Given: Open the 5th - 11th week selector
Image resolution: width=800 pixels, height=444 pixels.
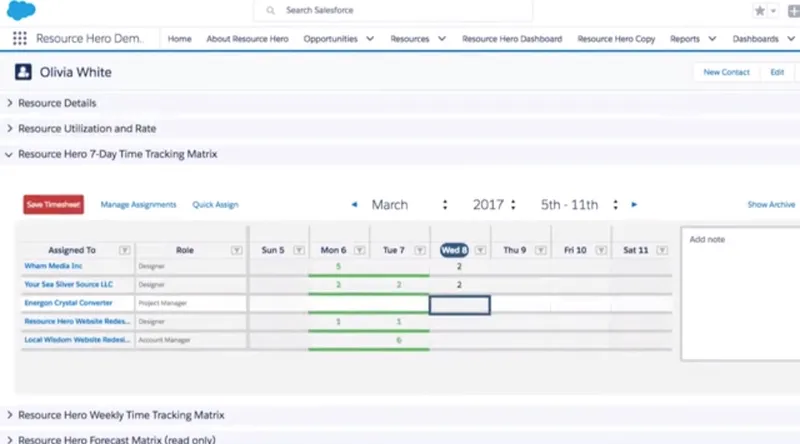Looking at the screenshot, I should 579,205.
